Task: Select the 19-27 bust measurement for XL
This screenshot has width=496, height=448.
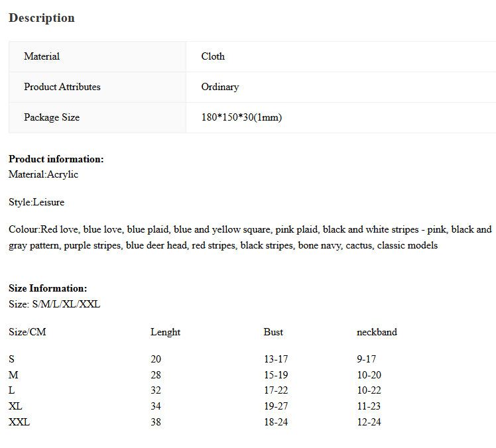Action: point(276,406)
